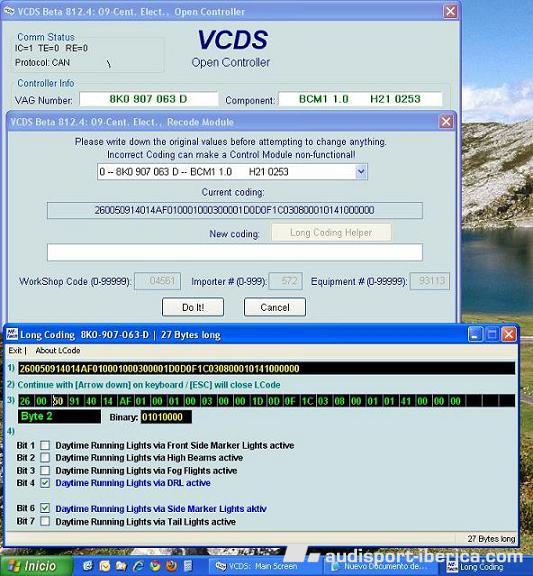Click the calculator quick launch icon
The image size is (533, 576).
pos(188,566)
